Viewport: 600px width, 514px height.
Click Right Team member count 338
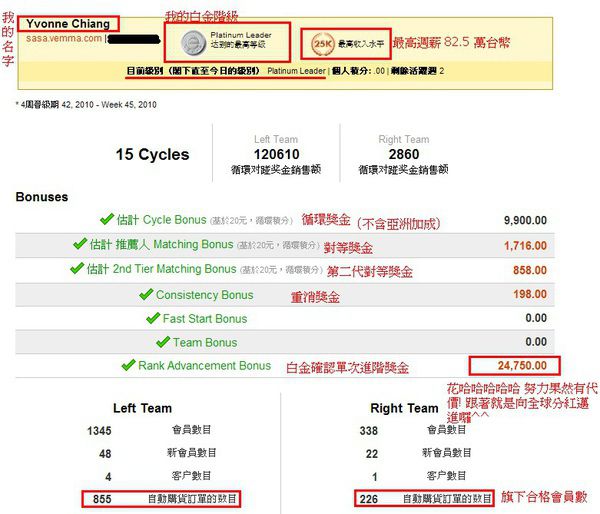[369, 431]
